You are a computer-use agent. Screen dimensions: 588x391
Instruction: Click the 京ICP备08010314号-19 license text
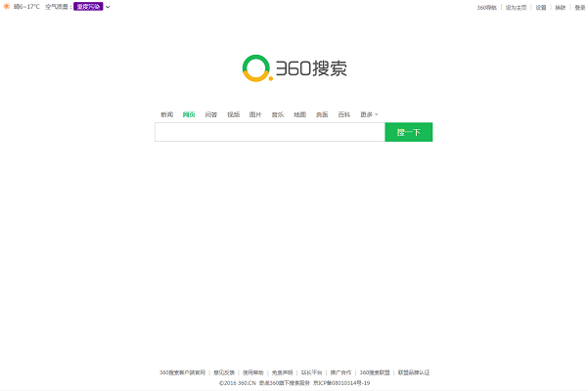[x=341, y=383]
